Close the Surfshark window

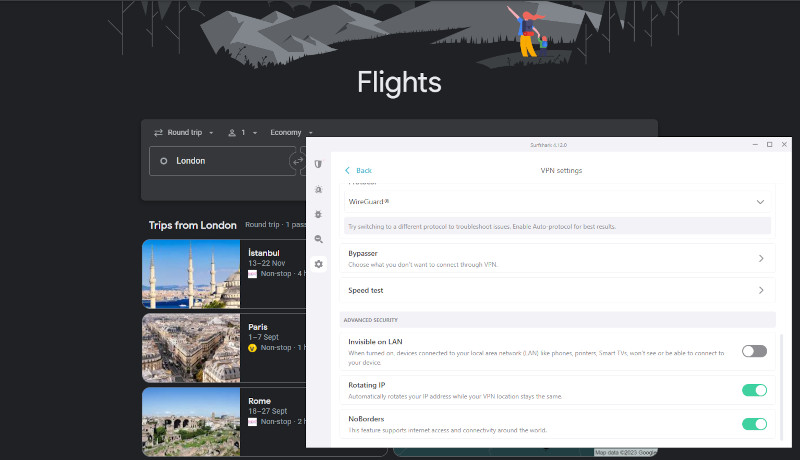pyautogui.click(x=784, y=145)
